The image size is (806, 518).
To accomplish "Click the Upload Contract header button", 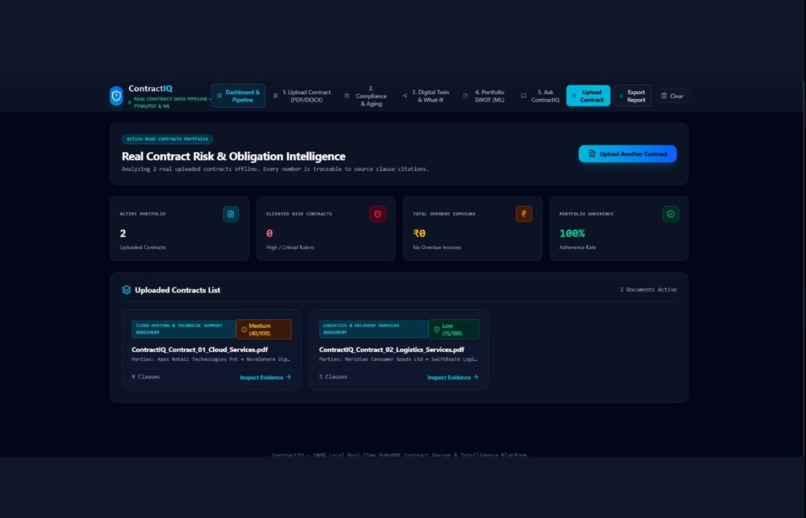I will (588, 96).
